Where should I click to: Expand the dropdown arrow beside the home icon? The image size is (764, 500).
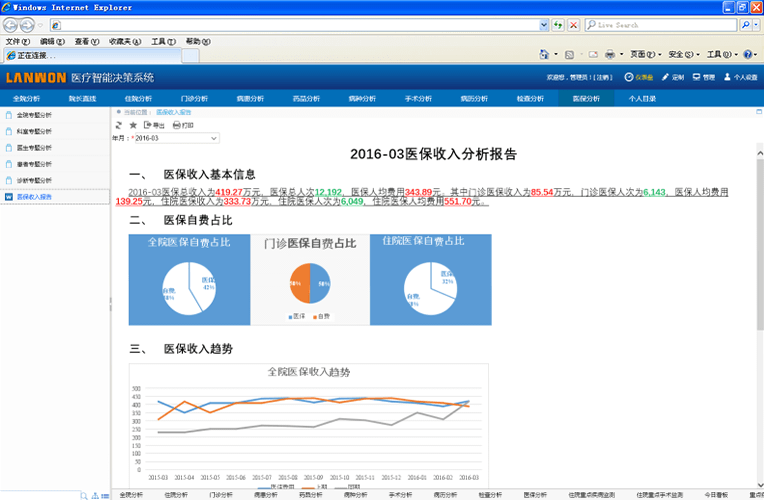(556, 54)
